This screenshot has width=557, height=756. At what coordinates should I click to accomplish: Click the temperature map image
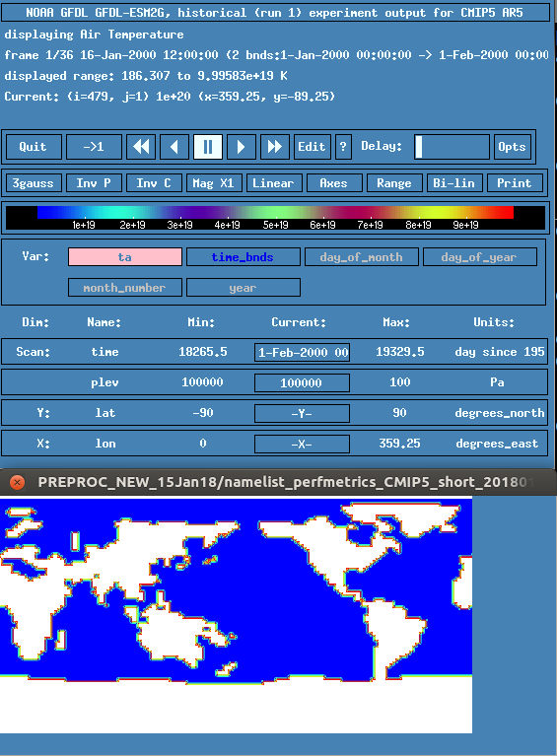point(236,616)
